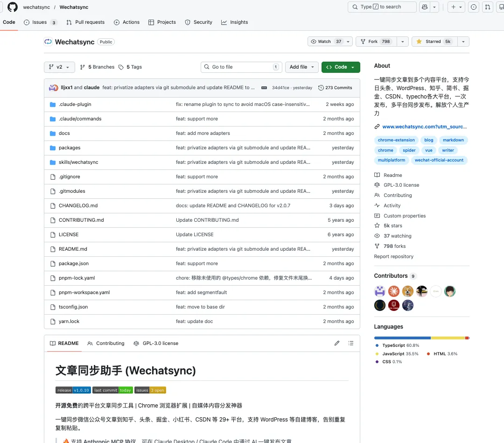Expand the Starred lists dropdown arrow
Screen dimensions: 504x443
coord(463,42)
